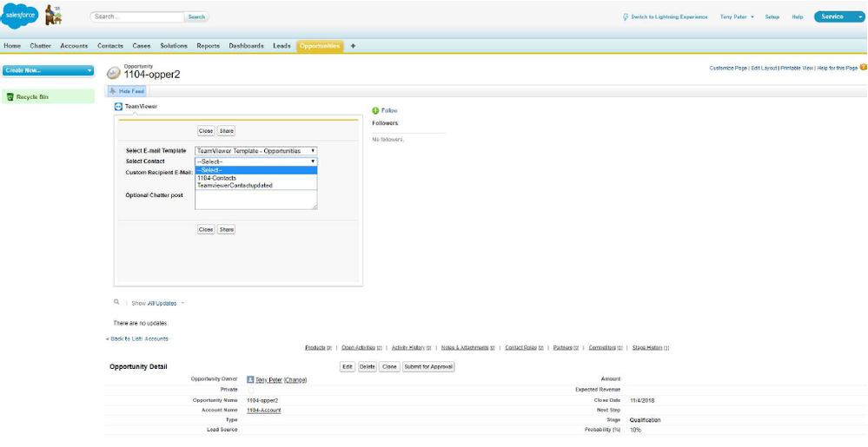The height and width of the screenshot is (447, 868).
Task: Click the Opportunity Owner user avatar icon
Action: tap(250, 379)
